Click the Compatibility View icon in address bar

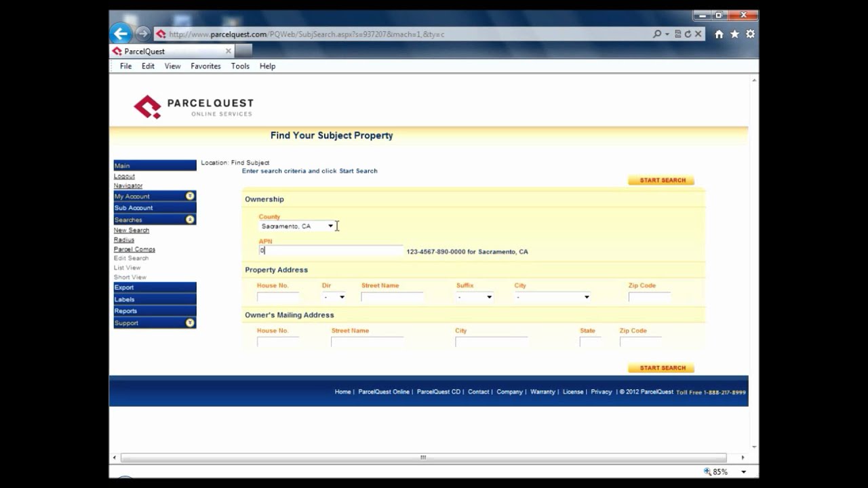point(677,34)
